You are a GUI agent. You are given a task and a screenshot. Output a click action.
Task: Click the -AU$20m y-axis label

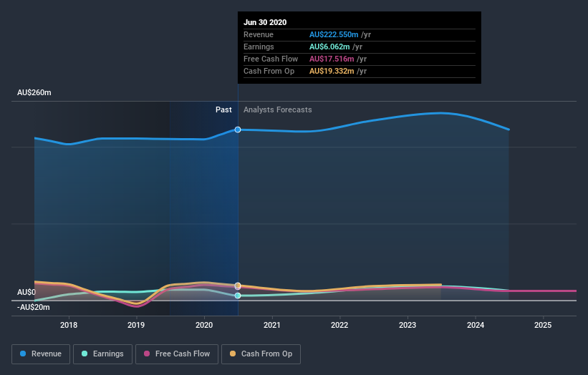click(x=34, y=307)
